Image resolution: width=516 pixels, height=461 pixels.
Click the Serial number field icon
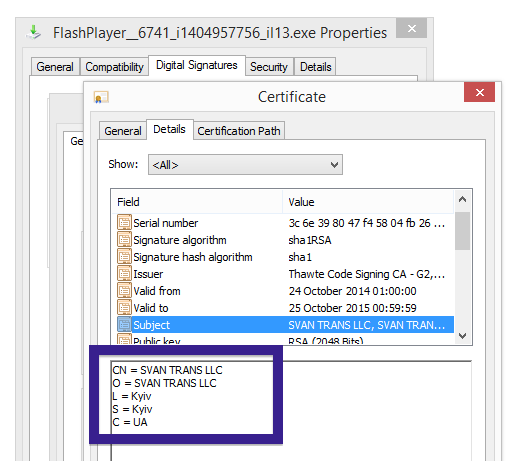pos(124,223)
